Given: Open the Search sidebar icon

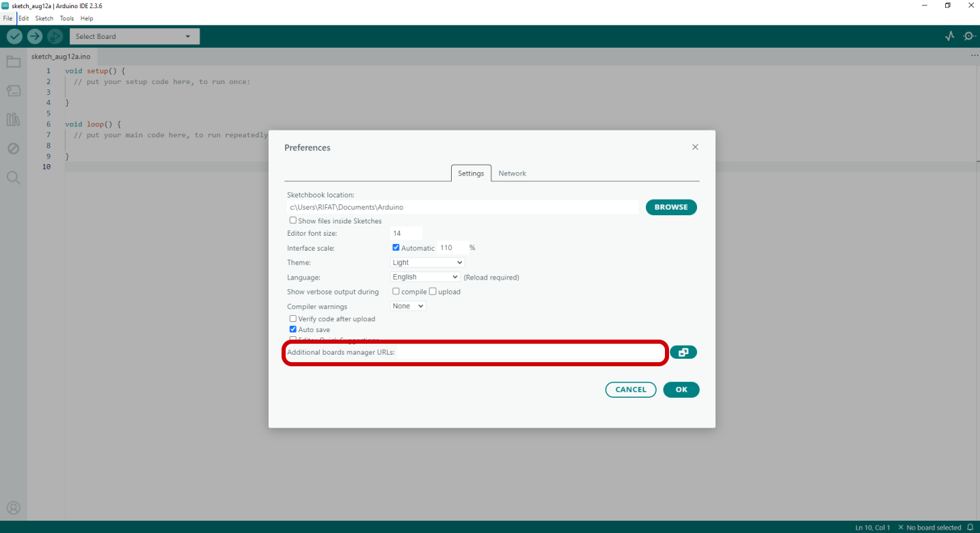Looking at the screenshot, I should tap(14, 178).
